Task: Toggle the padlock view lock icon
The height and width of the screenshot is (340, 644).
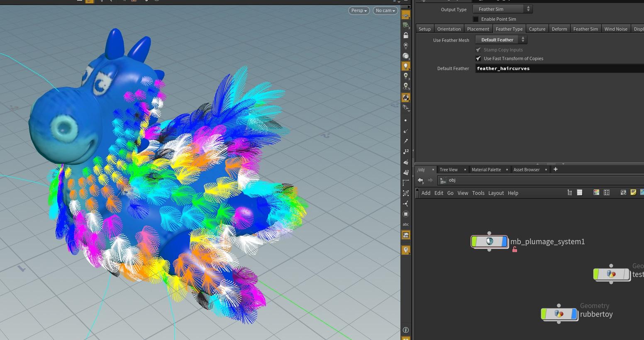Action: [406, 35]
